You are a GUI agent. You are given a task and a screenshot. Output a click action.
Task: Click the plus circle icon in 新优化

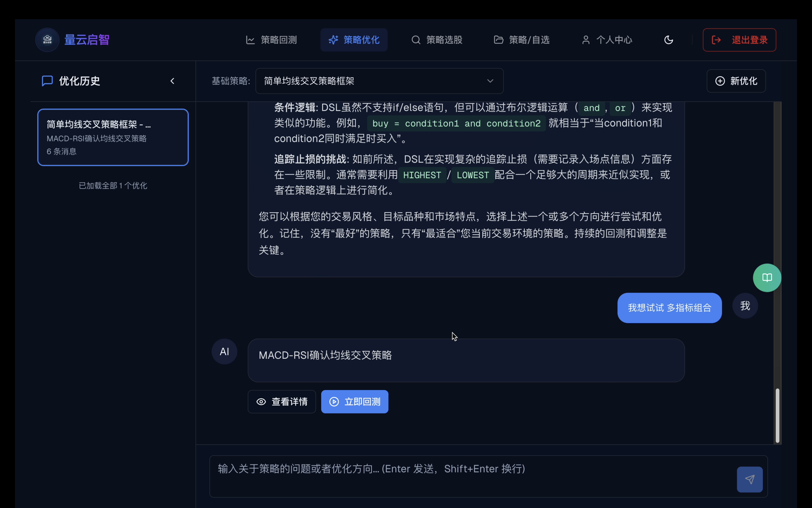click(x=720, y=81)
